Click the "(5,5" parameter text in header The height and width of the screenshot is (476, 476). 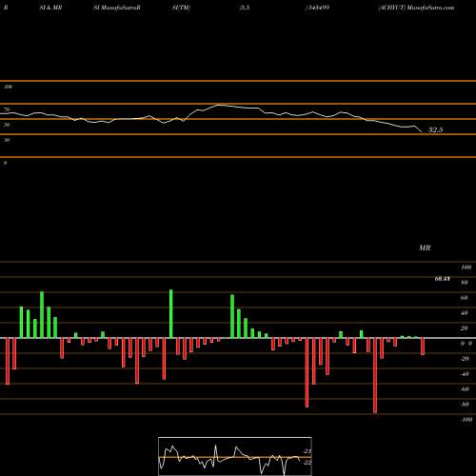pos(245,8)
